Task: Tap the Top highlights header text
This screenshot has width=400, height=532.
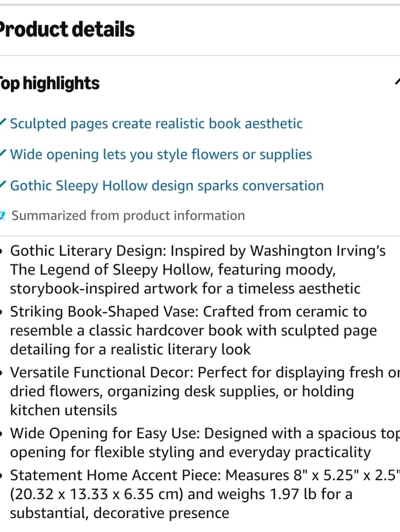Action: coord(49,83)
